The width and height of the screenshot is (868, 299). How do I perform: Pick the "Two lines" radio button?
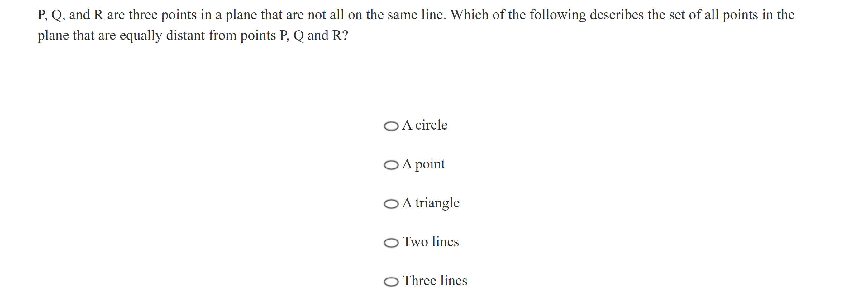(391, 243)
